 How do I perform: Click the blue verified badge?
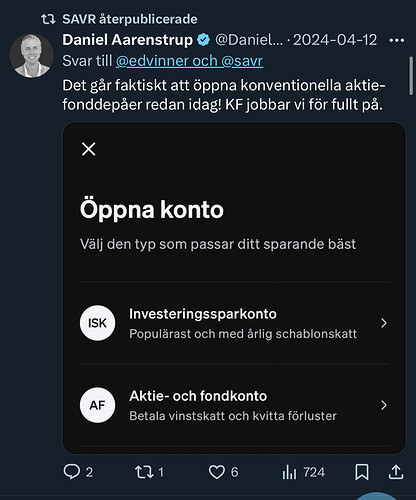click(x=203, y=40)
